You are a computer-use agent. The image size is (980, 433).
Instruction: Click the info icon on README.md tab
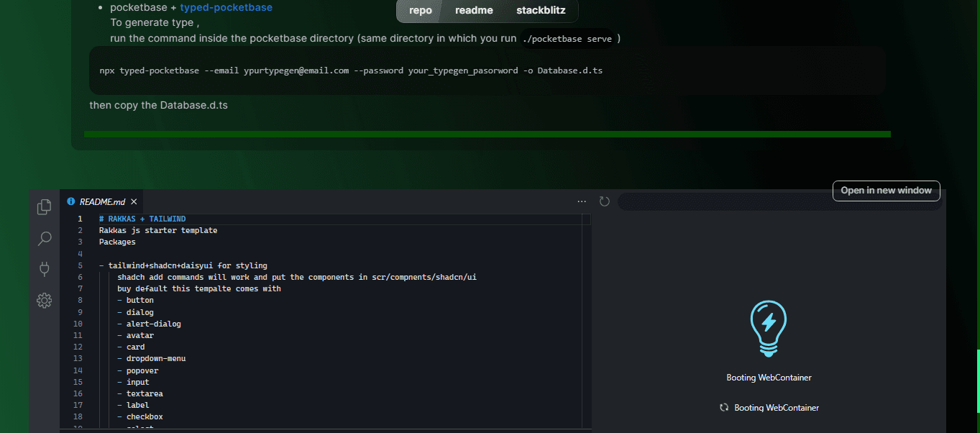(x=71, y=201)
